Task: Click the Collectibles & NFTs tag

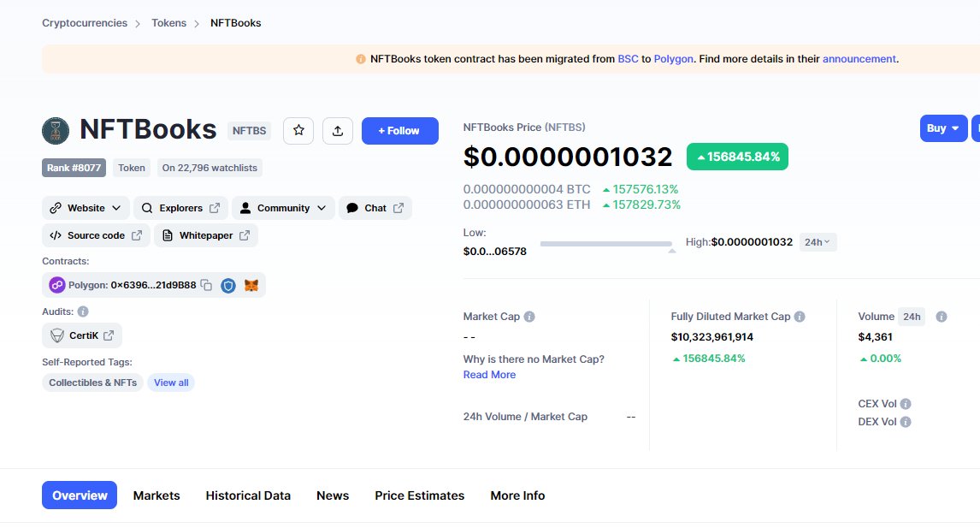Action: (92, 383)
